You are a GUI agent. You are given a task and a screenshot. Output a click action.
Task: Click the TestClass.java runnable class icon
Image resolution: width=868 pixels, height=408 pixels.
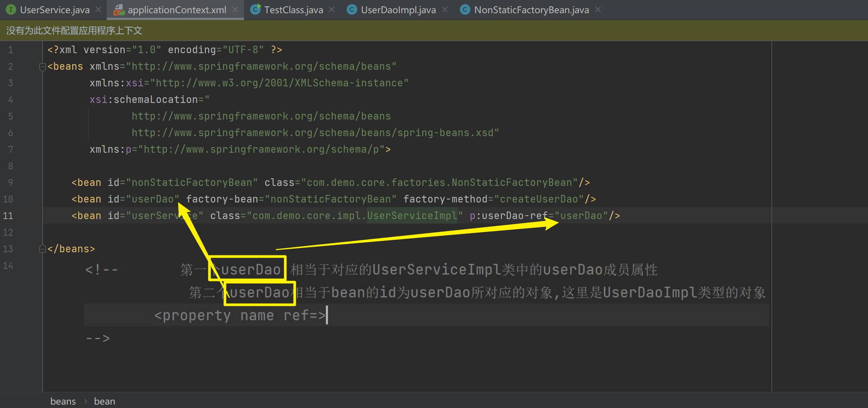pos(255,9)
